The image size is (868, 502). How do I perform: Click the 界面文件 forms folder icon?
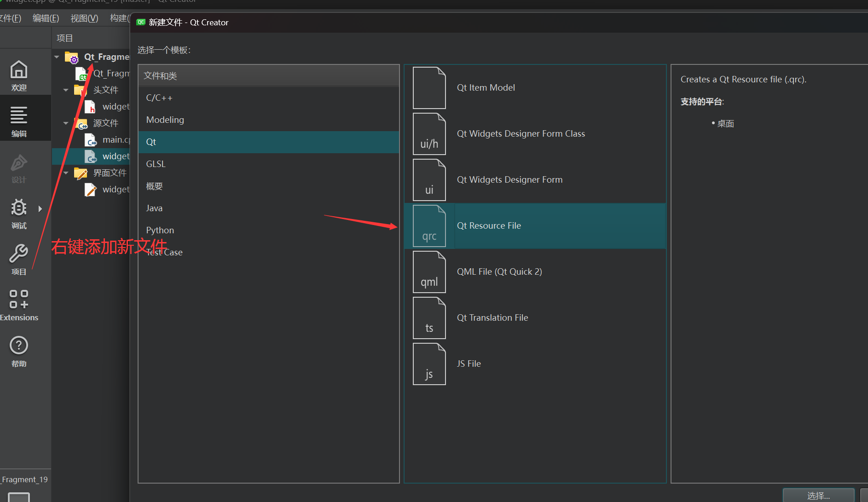click(81, 173)
